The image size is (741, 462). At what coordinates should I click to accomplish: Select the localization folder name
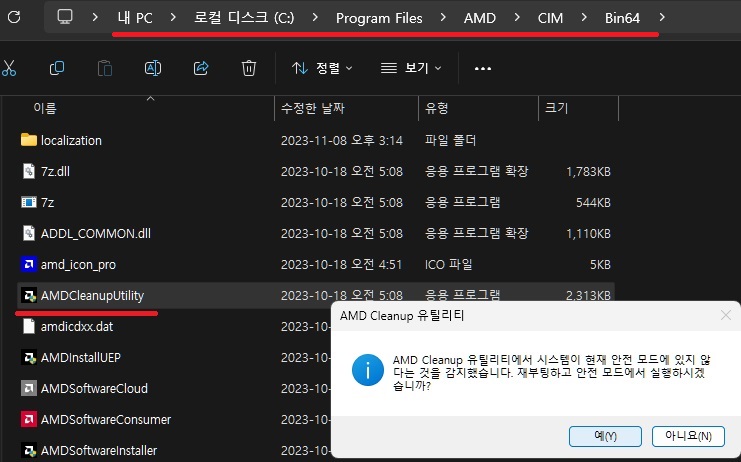[71, 140]
